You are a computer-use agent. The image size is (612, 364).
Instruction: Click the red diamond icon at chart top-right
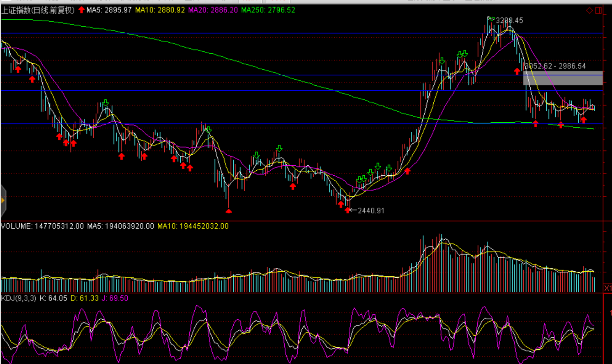point(589,10)
